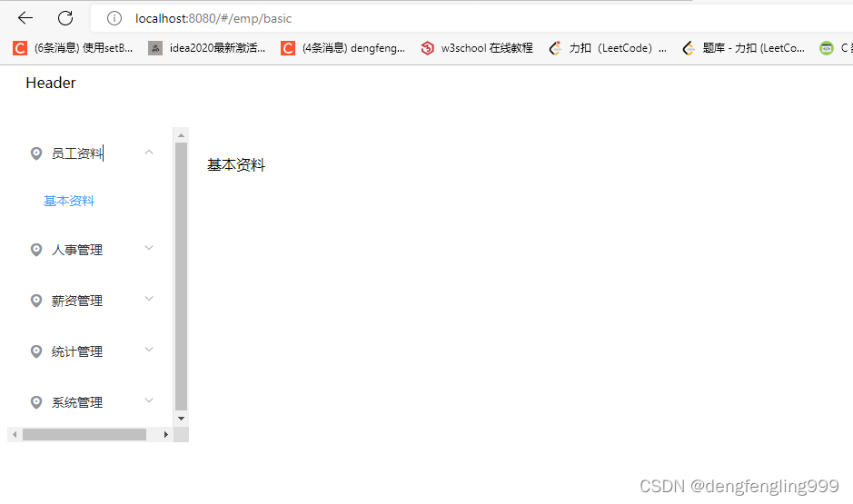Click the sidebar vertical scrollbar thumb
This screenshot has height=504, width=853.
[181, 276]
